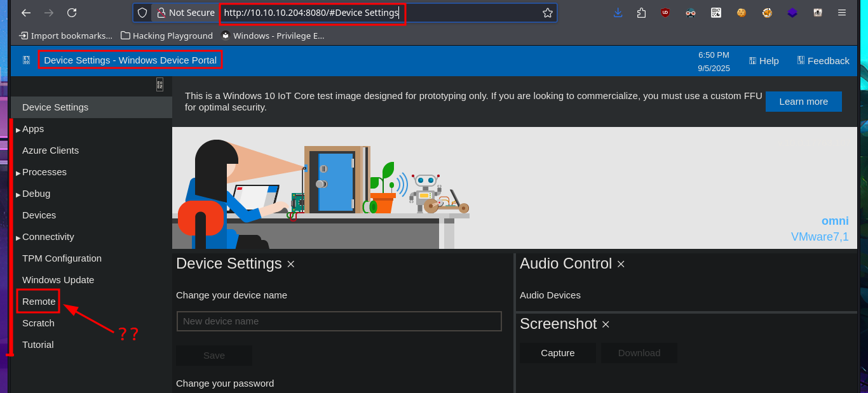Open the extensions puzzle-piece icon
The height and width of the screenshot is (393, 868).
pos(641,13)
